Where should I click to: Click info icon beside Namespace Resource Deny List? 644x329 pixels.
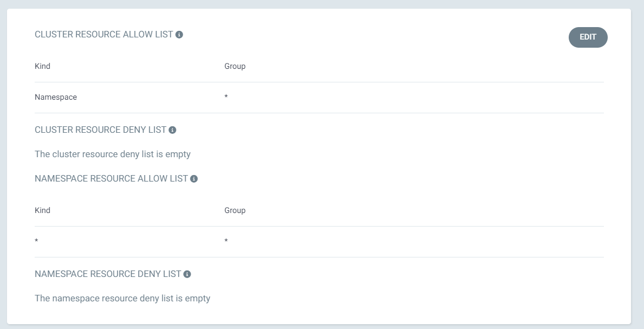pyautogui.click(x=187, y=274)
